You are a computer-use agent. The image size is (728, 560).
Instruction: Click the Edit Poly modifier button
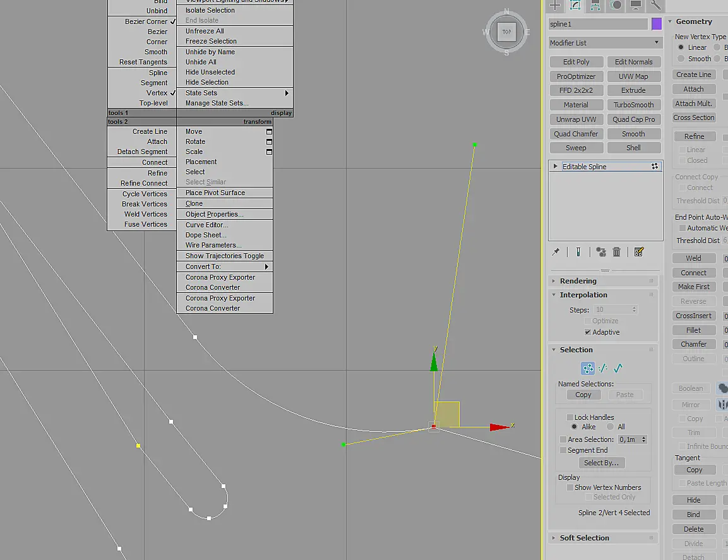coord(576,62)
